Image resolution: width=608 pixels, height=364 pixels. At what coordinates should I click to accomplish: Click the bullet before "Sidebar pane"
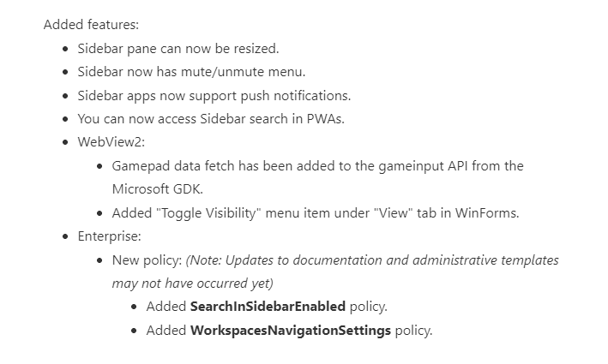pyautogui.click(x=65, y=49)
